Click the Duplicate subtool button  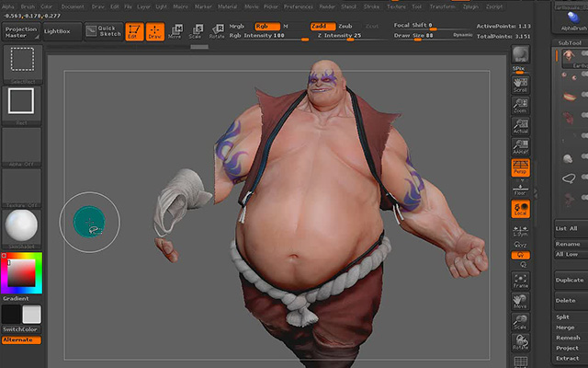571,280
